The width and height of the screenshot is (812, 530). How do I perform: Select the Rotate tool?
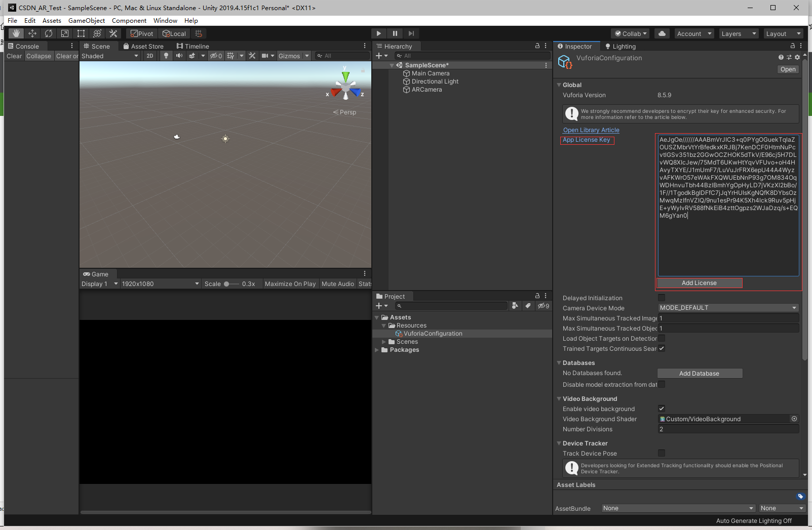click(48, 33)
